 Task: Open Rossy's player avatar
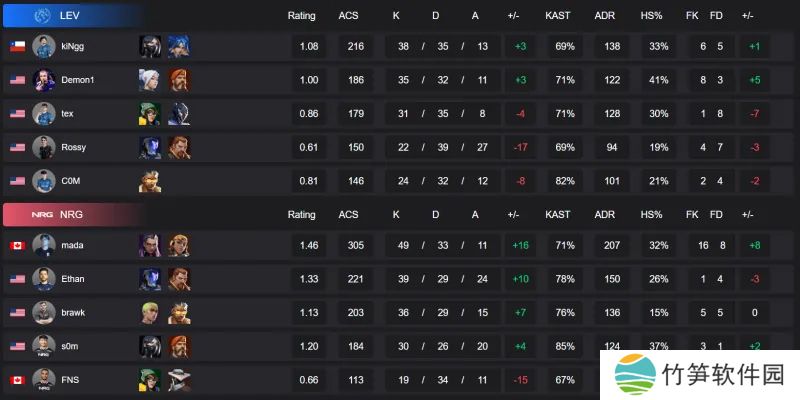[x=44, y=147]
